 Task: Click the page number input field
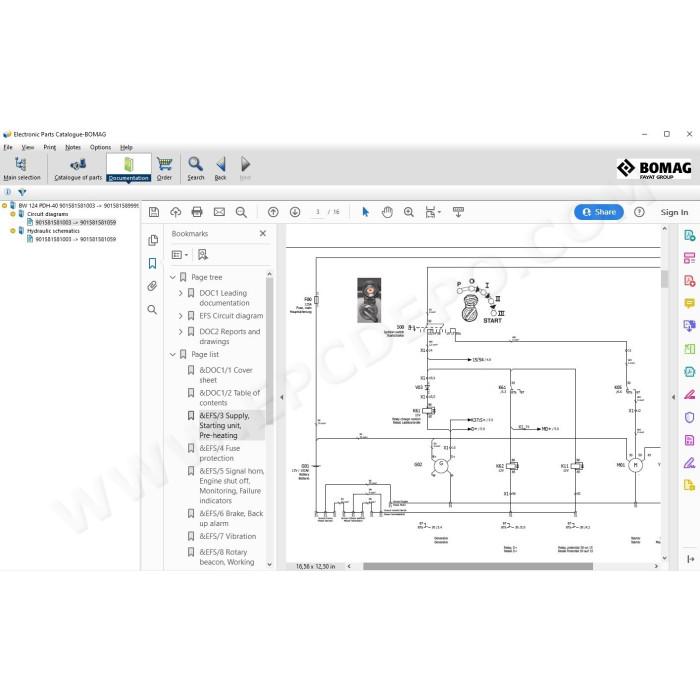click(318, 212)
